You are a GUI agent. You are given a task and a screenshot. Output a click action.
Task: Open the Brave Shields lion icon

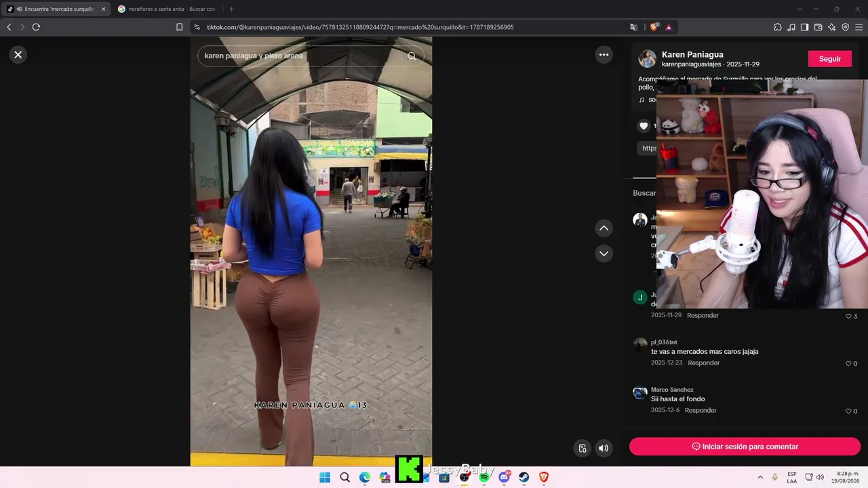[x=654, y=27]
